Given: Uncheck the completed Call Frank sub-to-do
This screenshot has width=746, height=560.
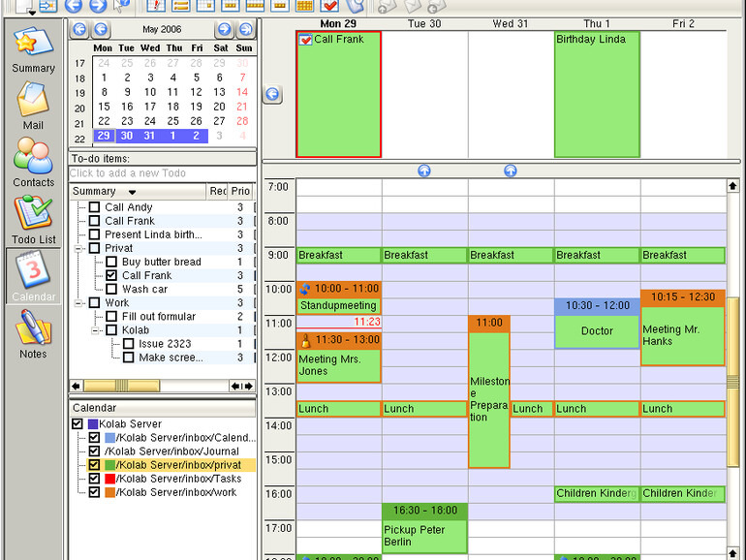Looking at the screenshot, I should pyautogui.click(x=111, y=275).
